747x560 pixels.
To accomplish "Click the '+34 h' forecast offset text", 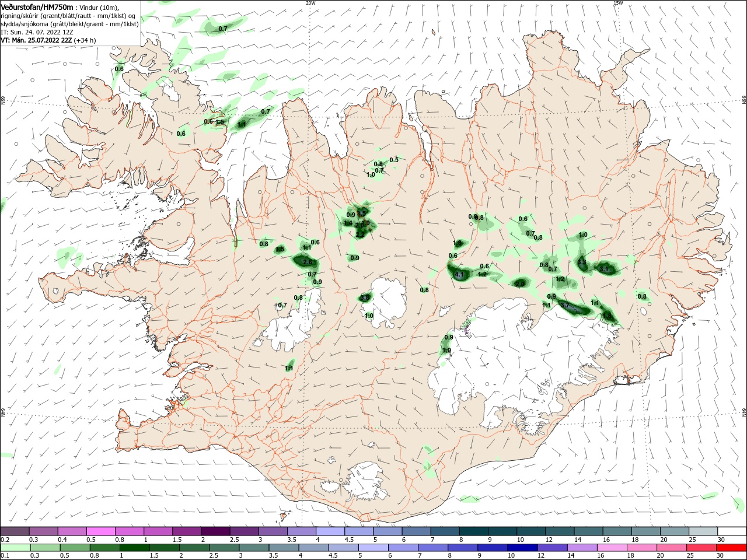I will click(x=85, y=40).
